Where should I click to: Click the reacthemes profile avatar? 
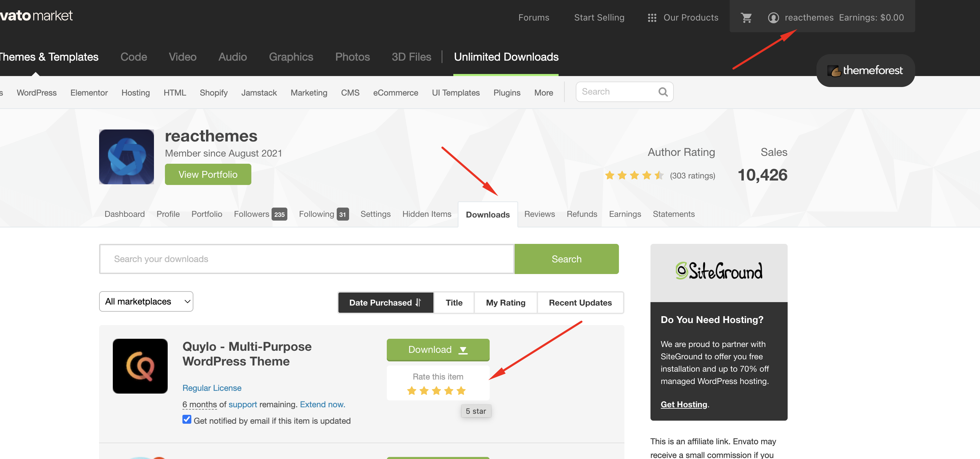point(126,157)
